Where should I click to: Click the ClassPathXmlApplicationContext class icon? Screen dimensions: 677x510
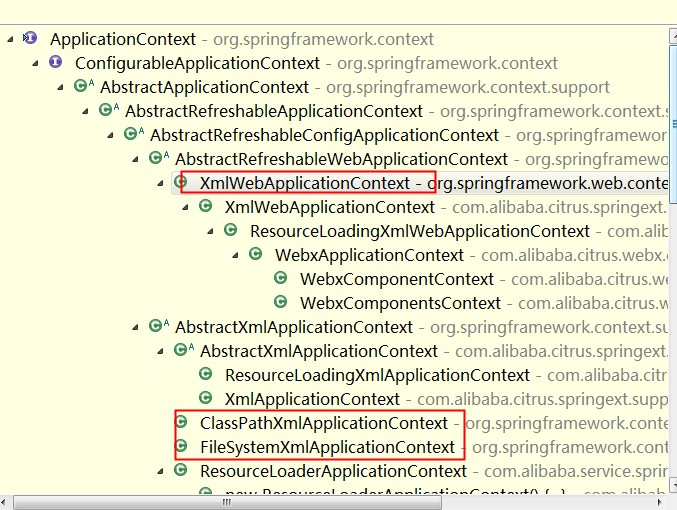[180, 421]
